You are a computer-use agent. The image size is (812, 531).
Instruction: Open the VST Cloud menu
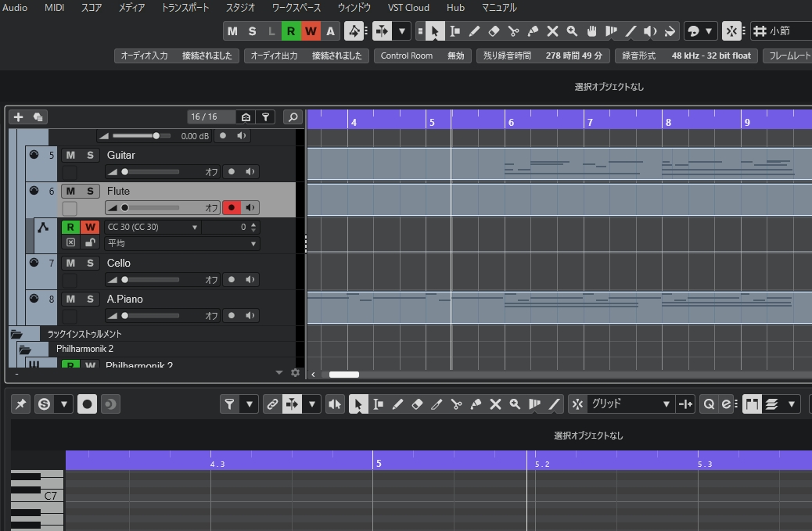pos(408,8)
